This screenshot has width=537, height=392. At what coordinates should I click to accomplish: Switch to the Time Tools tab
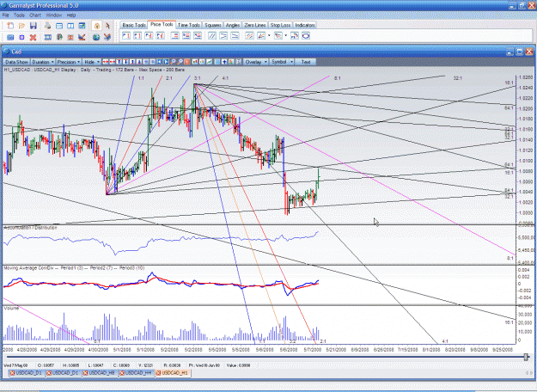coord(189,25)
